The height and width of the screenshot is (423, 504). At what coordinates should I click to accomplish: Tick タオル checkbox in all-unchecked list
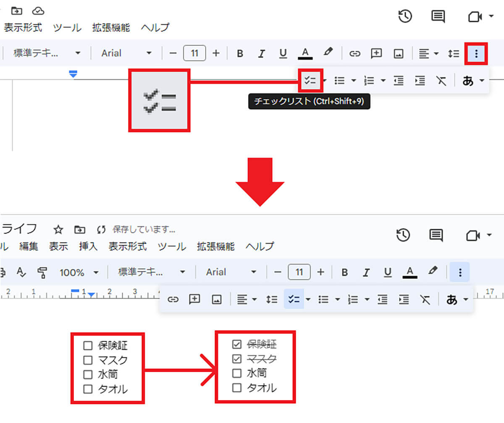coord(88,389)
